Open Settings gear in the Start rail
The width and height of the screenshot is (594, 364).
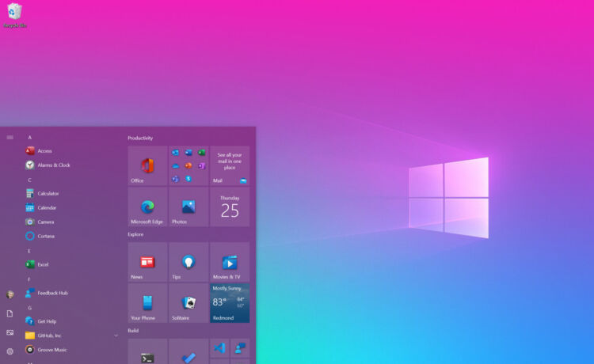[10, 351]
